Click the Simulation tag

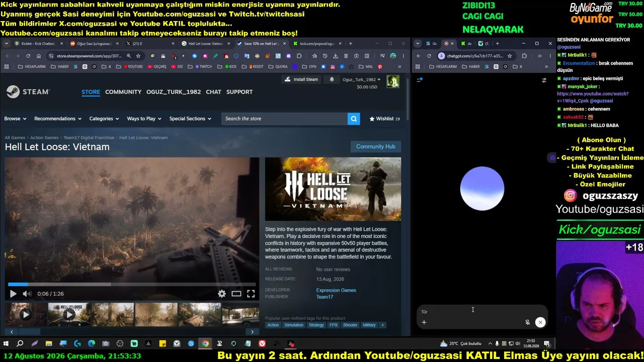tap(294, 325)
